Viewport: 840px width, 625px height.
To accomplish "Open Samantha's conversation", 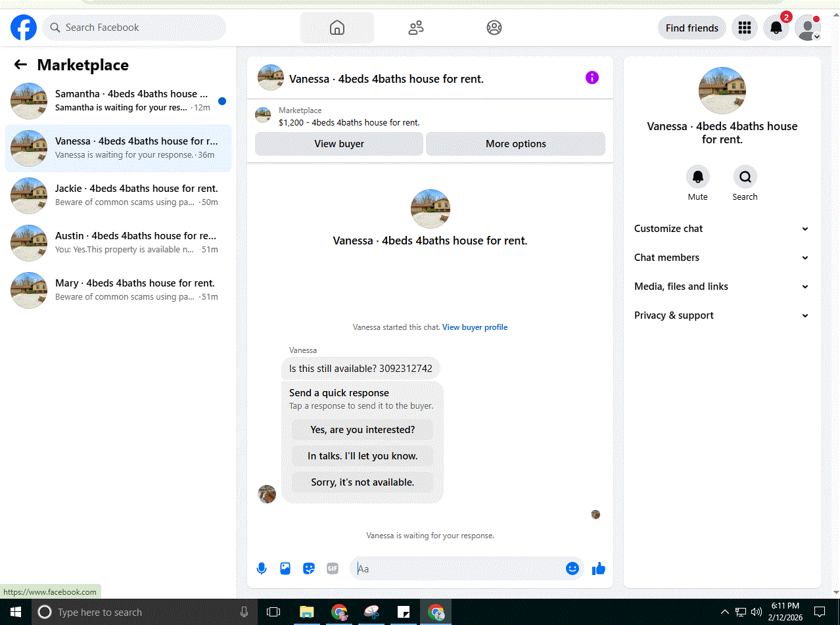I will click(118, 101).
